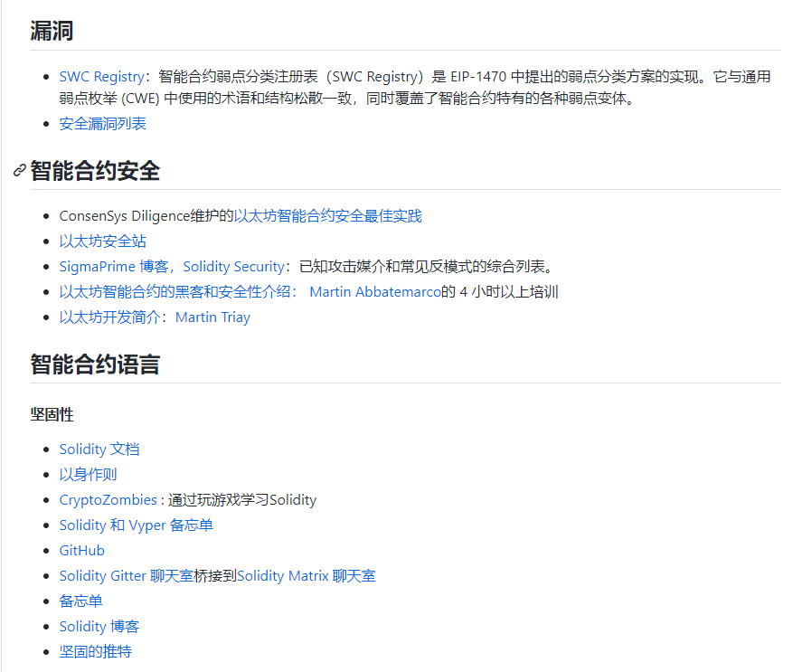Click the Martin Triay link
The width and height of the screenshot is (802, 672).
pos(212,317)
